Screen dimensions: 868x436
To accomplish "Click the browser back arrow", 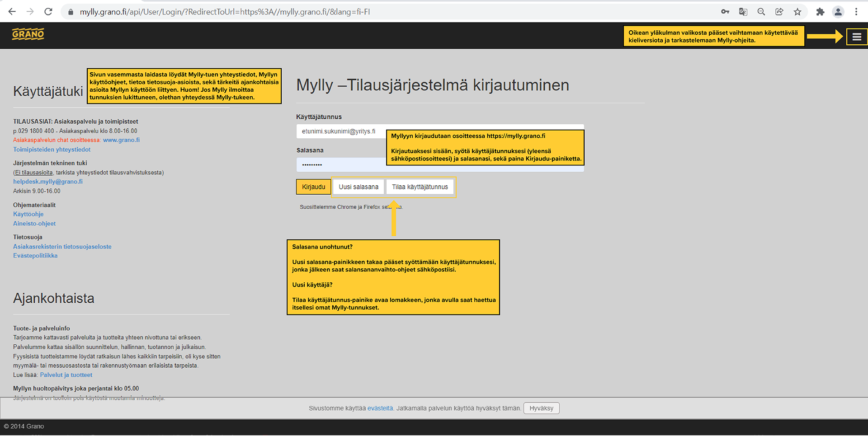I will 12,12.
